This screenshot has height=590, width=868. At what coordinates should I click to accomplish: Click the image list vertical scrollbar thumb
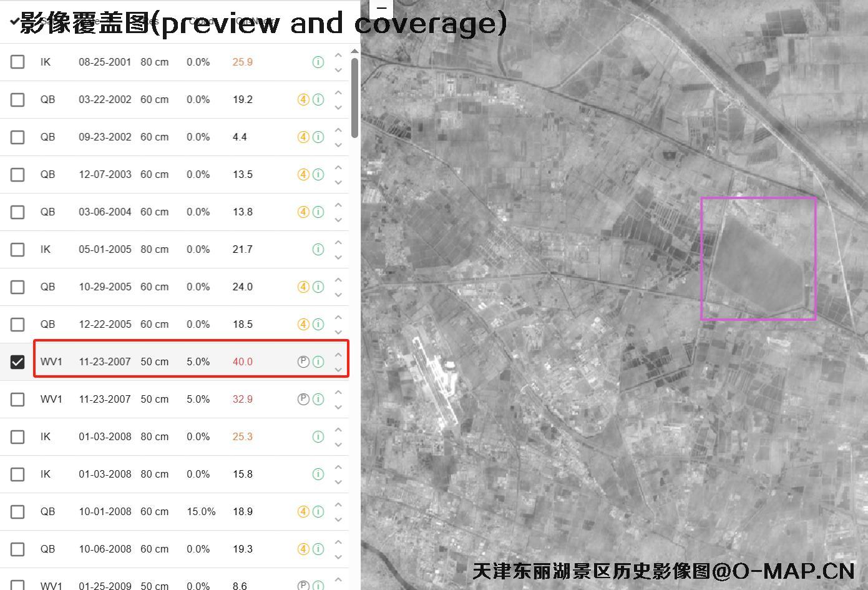[x=354, y=97]
